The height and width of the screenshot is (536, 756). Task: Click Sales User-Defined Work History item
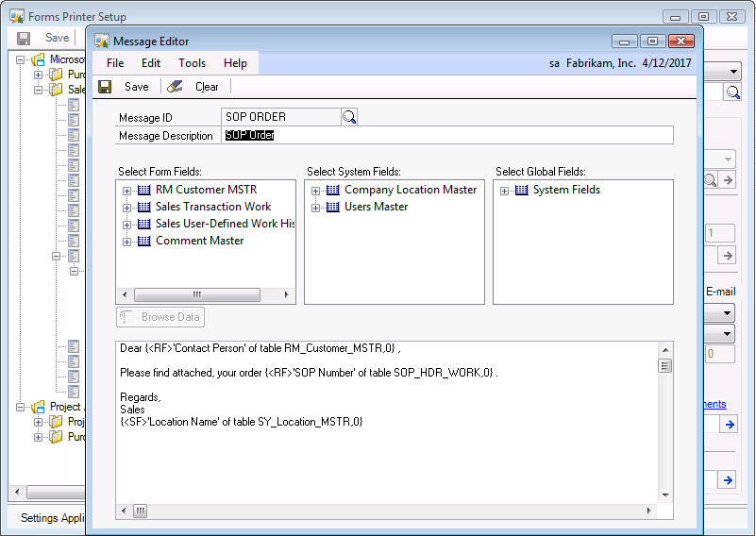[225, 224]
